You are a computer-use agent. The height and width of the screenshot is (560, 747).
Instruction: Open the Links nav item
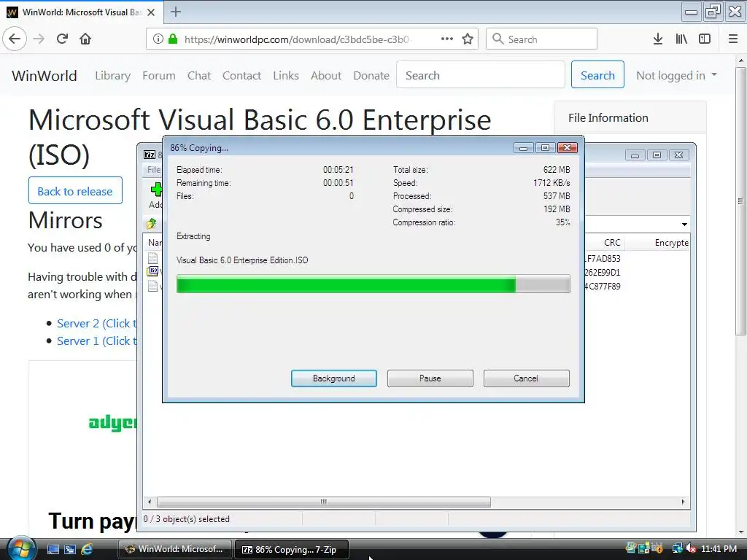tap(286, 76)
